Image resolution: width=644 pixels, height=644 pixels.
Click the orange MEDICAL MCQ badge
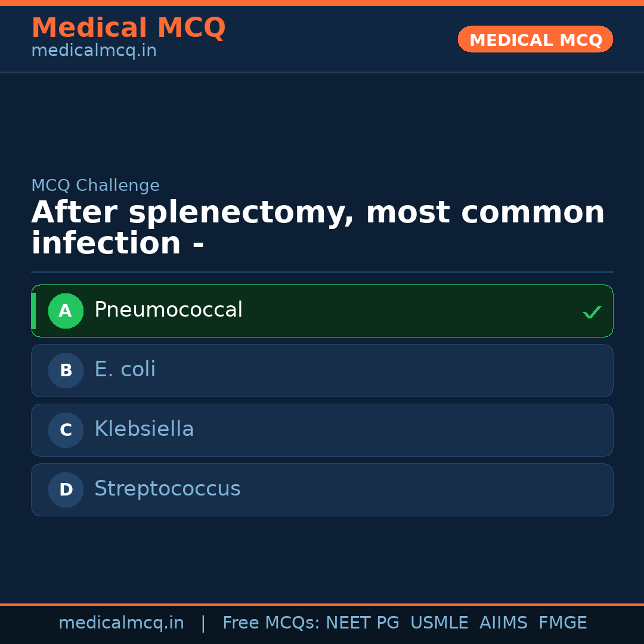(535, 39)
